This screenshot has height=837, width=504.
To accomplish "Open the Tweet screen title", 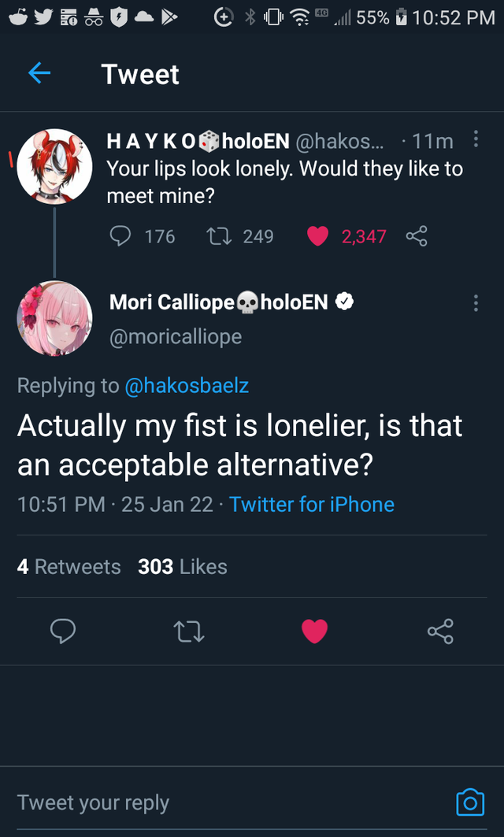I will pos(140,73).
